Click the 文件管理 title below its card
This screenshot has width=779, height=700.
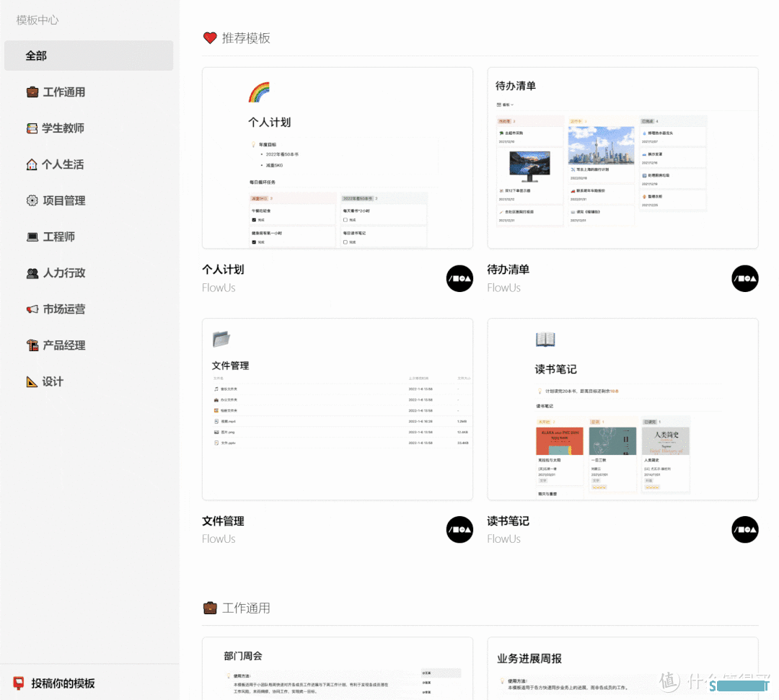pyautogui.click(x=223, y=521)
